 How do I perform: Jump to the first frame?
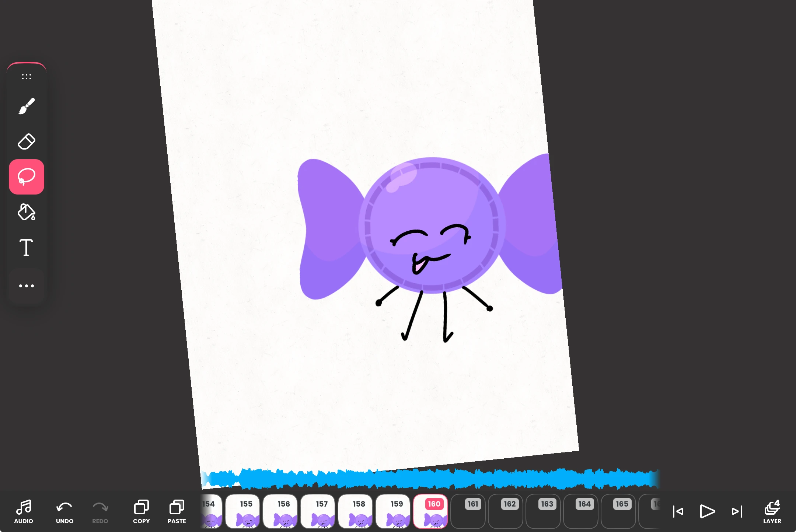click(x=678, y=511)
